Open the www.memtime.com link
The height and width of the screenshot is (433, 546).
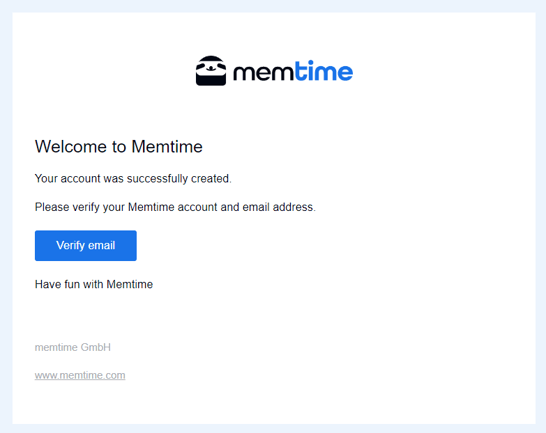80,376
